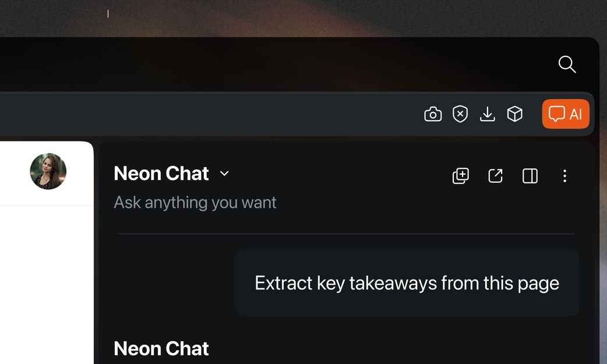Toggle the side panel layout icon
This screenshot has width=607, height=364.
(530, 176)
